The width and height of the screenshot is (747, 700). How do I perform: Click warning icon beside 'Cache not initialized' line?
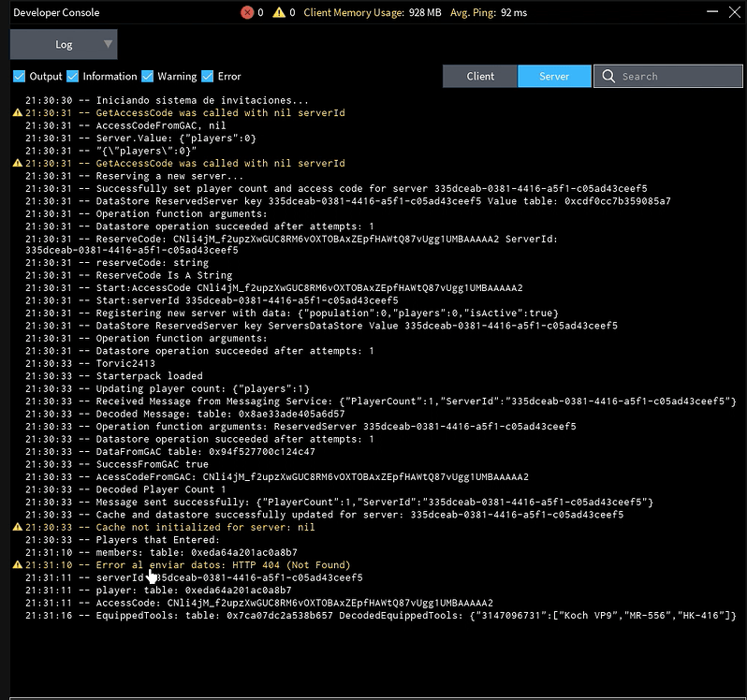point(17,528)
